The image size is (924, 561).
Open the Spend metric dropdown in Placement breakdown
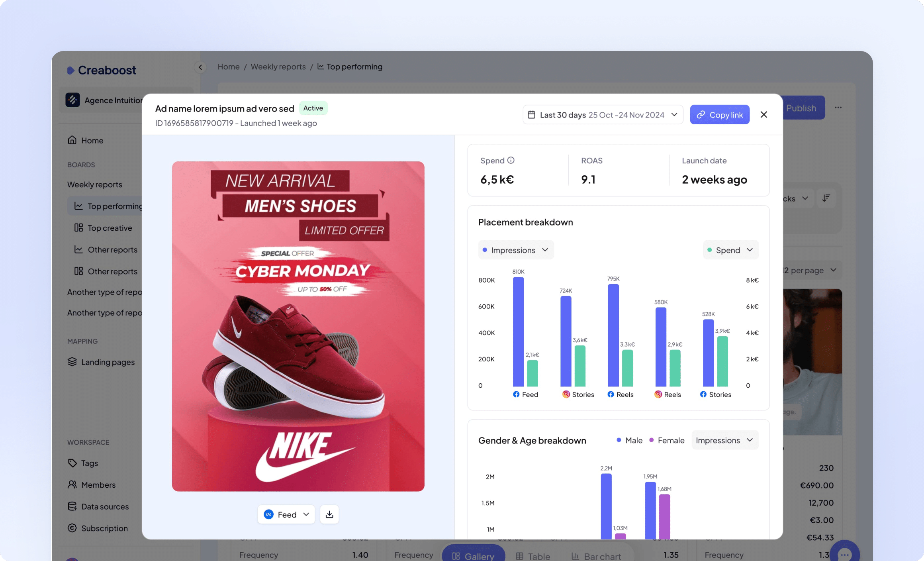730,250
